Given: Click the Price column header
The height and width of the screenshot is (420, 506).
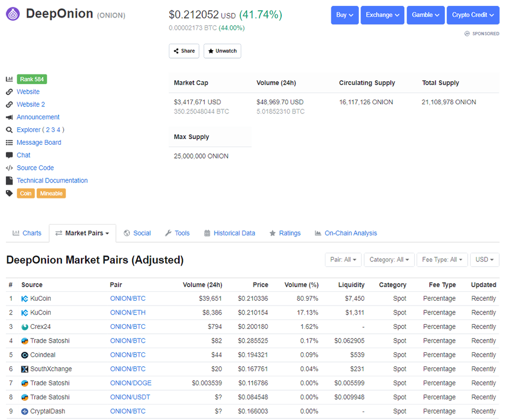Looking at the screenshot, I should point(260,285).
